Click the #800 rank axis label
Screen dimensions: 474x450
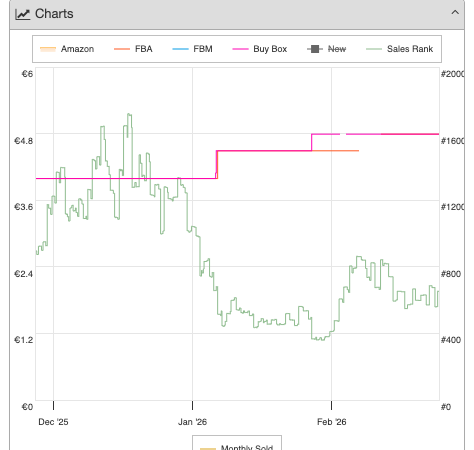click(451, 274)
